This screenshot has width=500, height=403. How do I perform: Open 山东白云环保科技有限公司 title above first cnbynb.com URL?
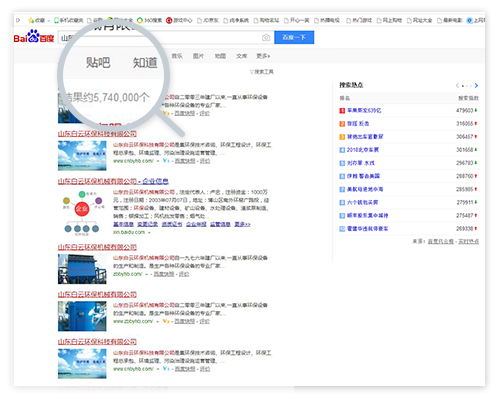tap(97, 134)
